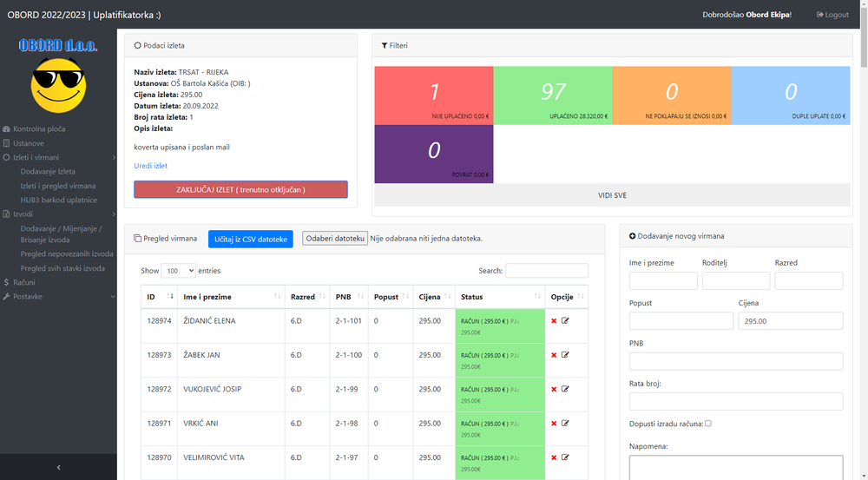Go to Ustanove in sidebar
This screenshot has height=480, width=868.
[29, 143]
